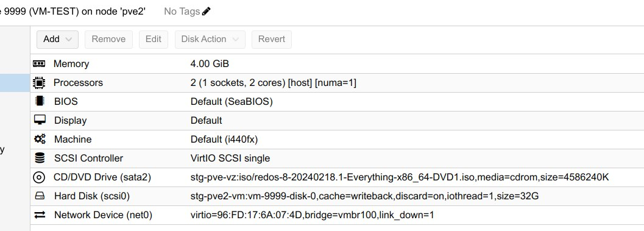644x231 pixels.
Task: Click the SCSI Controller database icon
Action: 40,158
